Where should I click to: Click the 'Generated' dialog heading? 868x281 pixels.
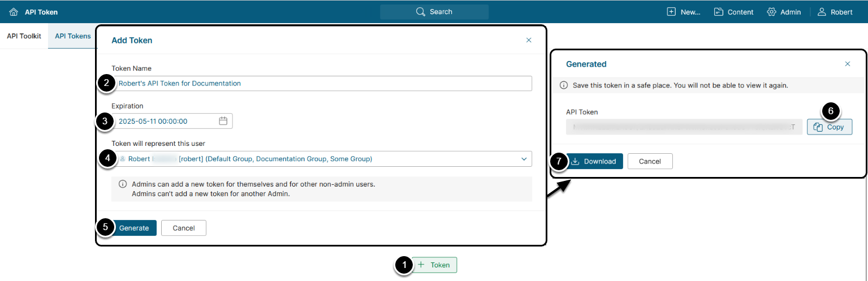coord(586,64)
